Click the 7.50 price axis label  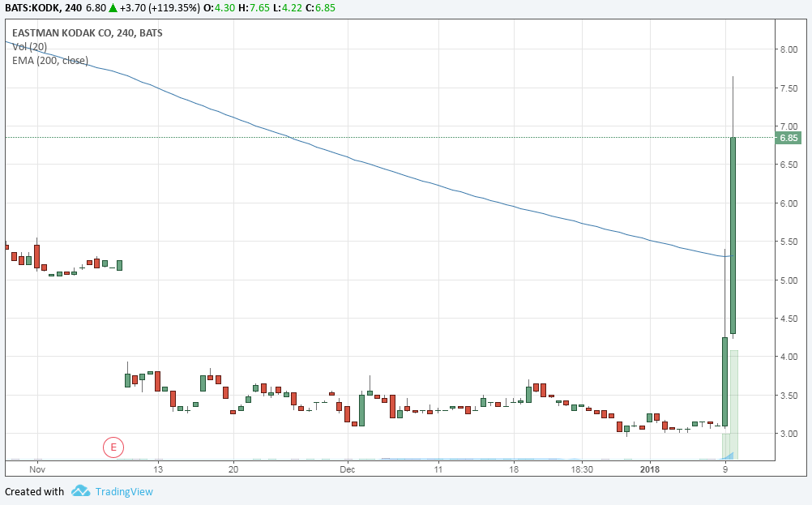(x=788, y=88)
